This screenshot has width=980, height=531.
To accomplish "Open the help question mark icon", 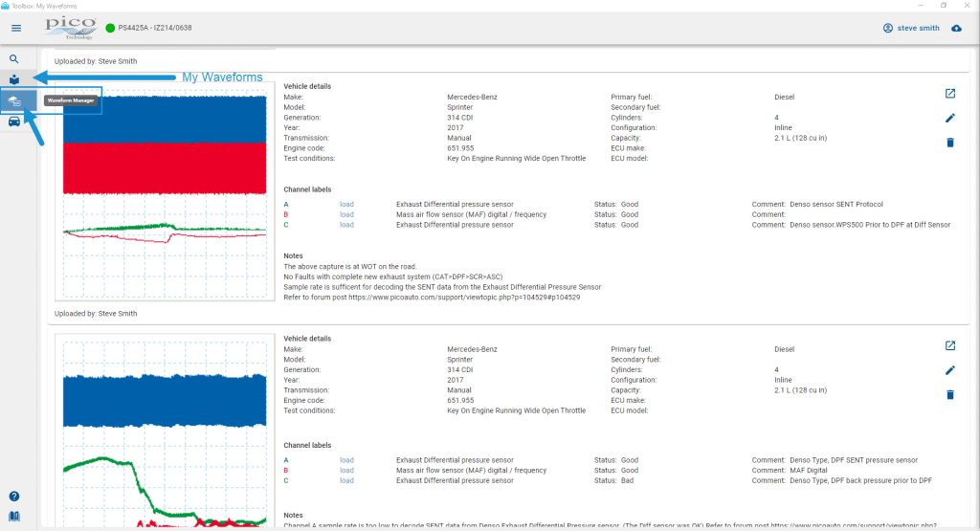I will point(13,496).
